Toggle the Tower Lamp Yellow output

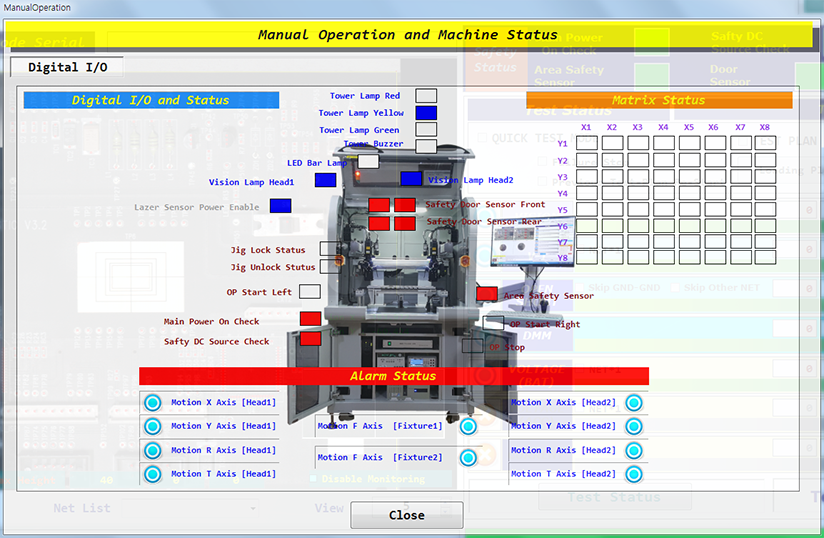(426, 113)
